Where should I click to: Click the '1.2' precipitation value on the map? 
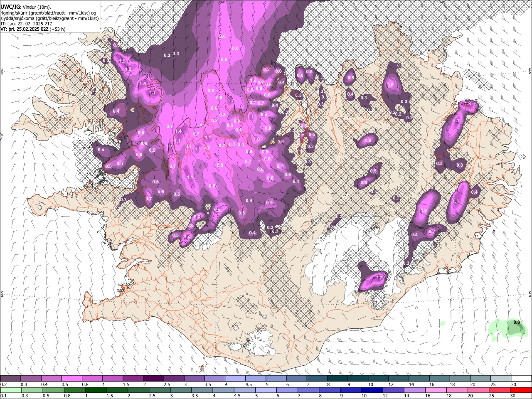(x=128, y=69)
